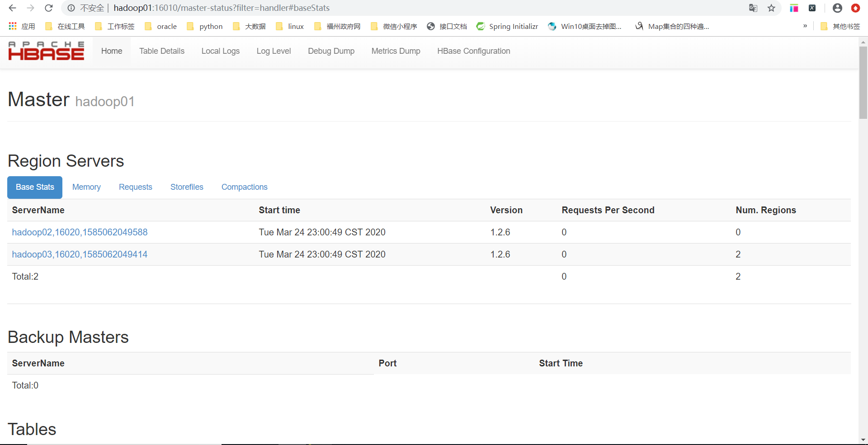Click the Requests Per Second column header
This screenshot has height=445, width=868.
[x=608, y=210]
